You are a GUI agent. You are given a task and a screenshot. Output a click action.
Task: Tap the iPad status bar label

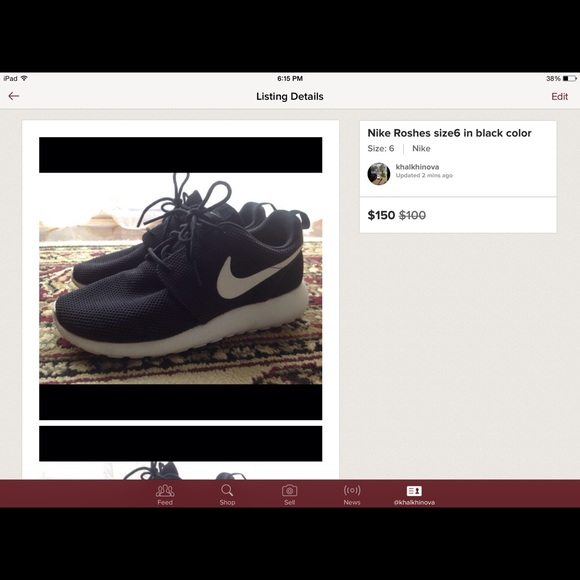(10, 78)
